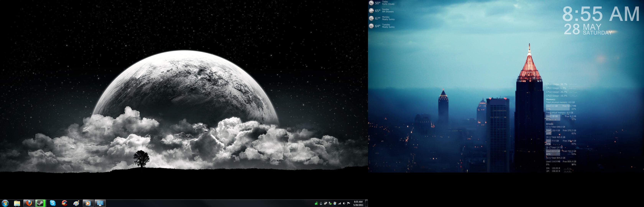
Task: Click the Monday weather icon at 67°
Action: pos(371,18)
